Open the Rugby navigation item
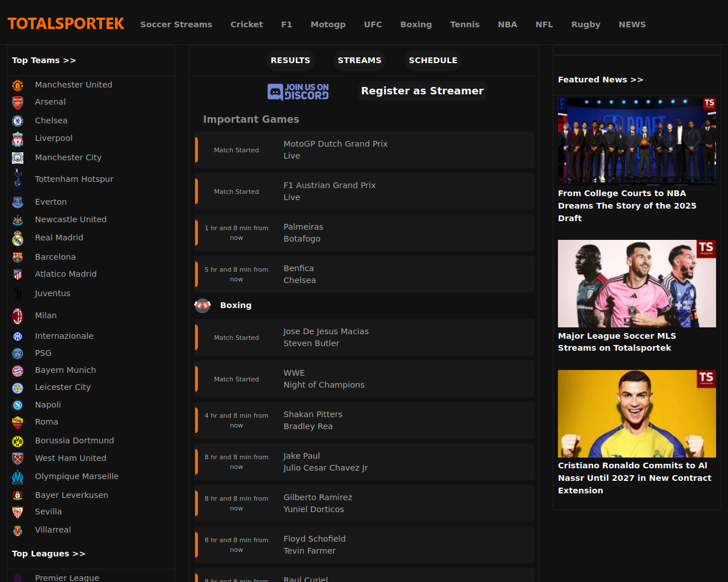The width and height of the screenshot is (728, 582). pos(586,24)
